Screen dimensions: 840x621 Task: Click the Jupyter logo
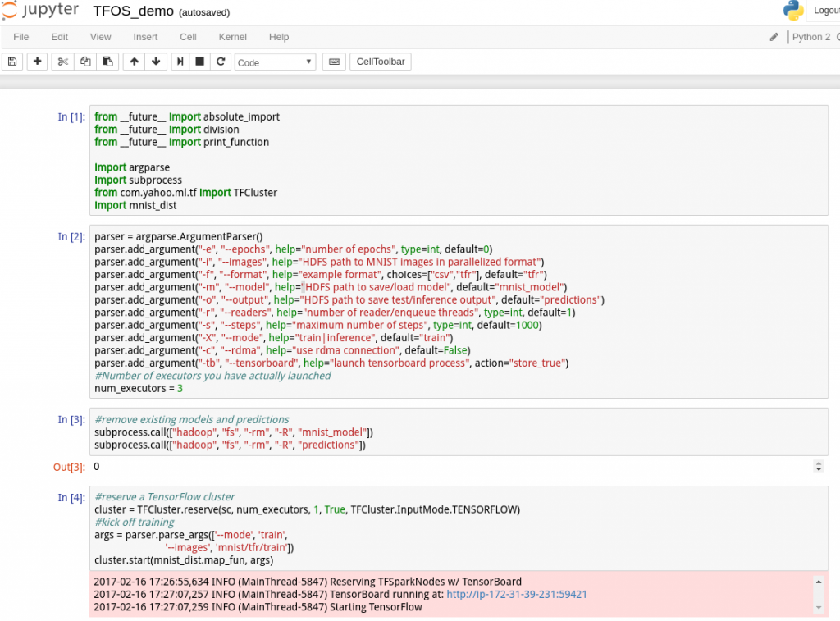(40, 11)
